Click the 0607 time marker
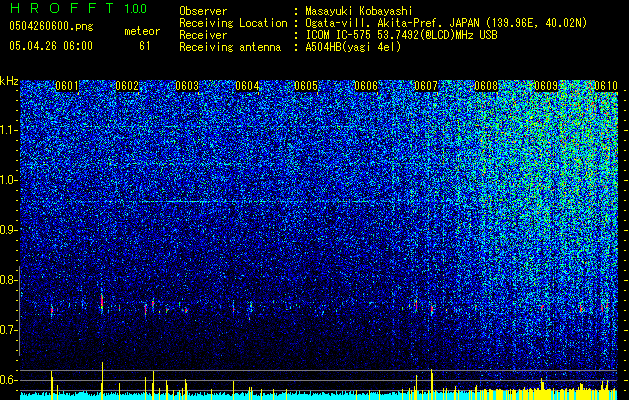Viewport: 629px width, 400px height. coord(426,86)
